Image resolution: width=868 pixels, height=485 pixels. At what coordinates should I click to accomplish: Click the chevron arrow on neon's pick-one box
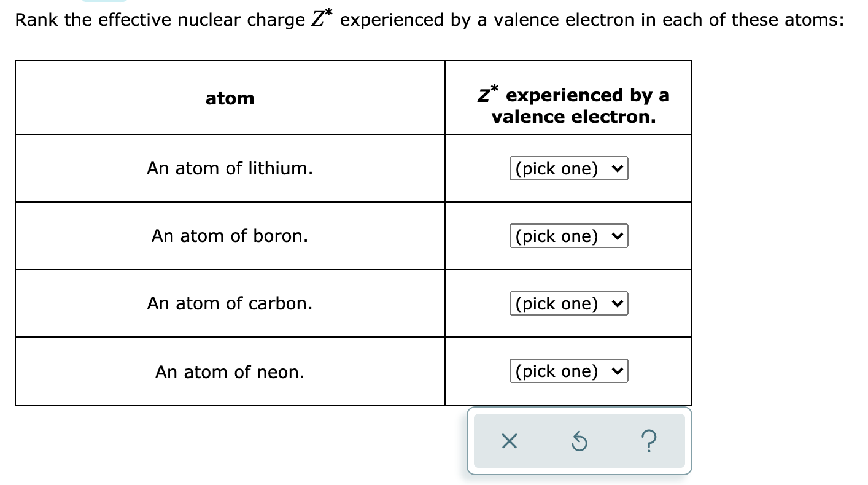618,371
